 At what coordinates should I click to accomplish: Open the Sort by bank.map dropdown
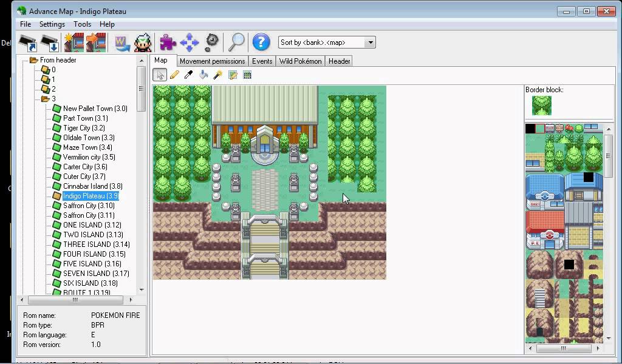[x=370, y=42]
